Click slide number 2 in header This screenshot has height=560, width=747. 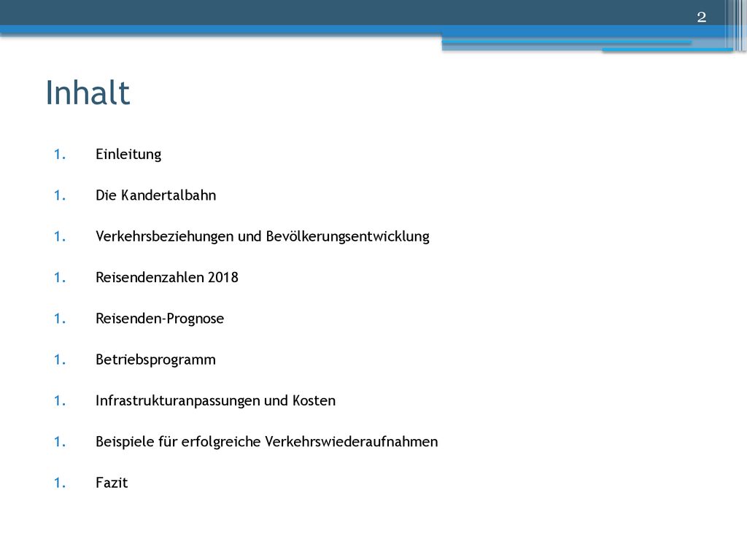click(x=701, y=17)
